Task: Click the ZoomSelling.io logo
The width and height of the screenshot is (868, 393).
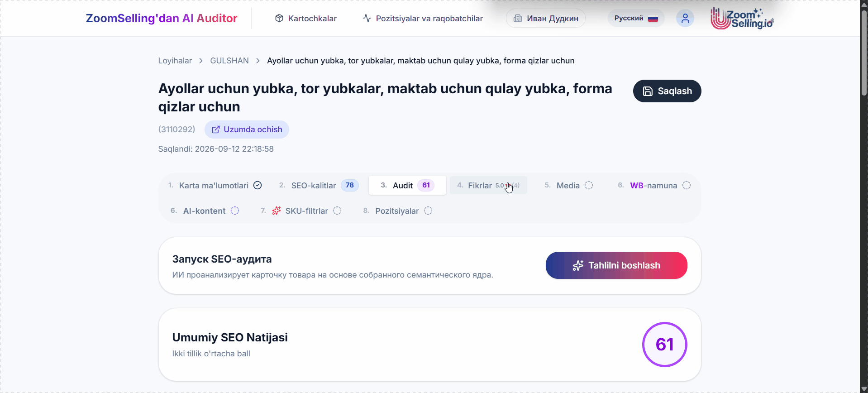Action: pos(742,19)
